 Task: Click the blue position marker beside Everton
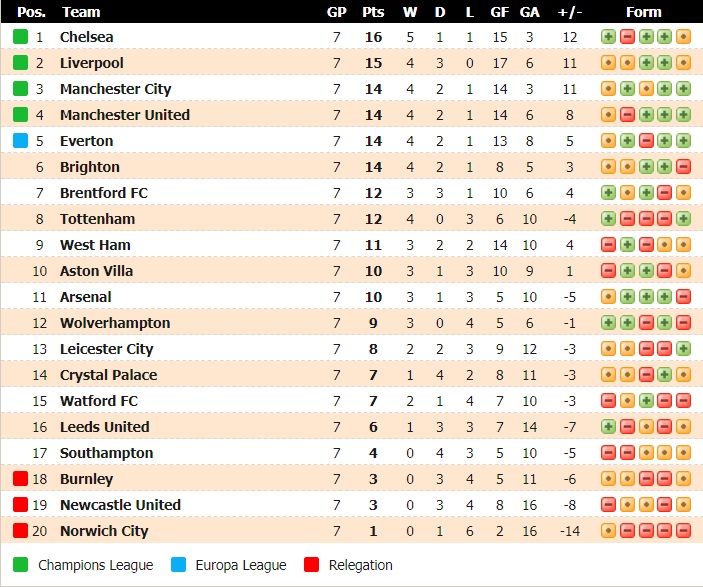coord(20,141)
